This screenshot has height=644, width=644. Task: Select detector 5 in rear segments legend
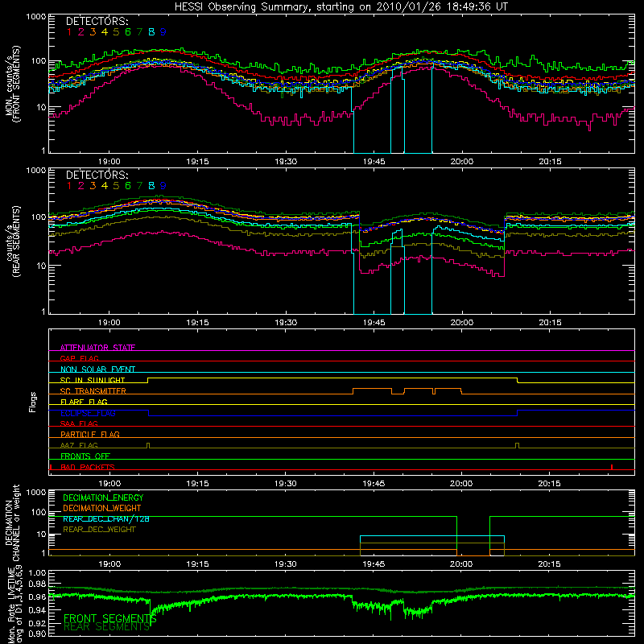116,186
